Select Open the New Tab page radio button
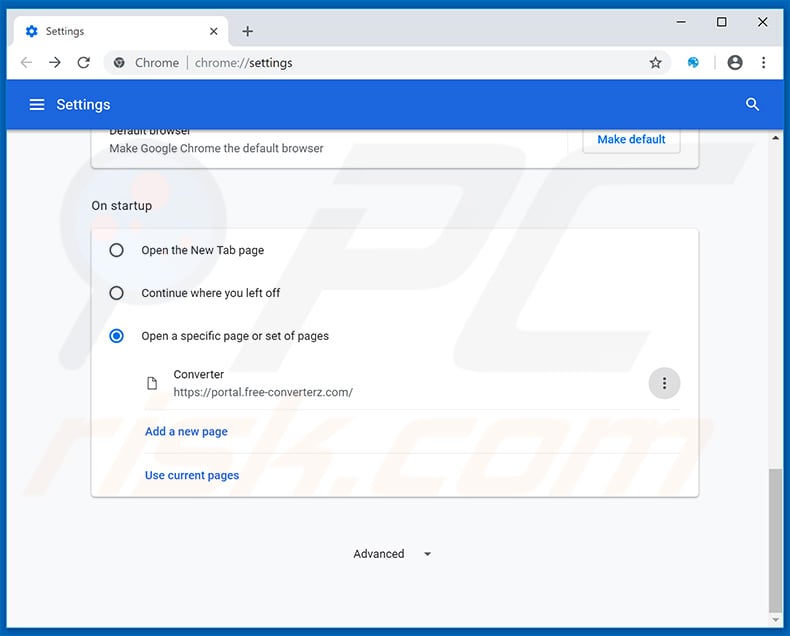The width and height of the screenshot is (790, 636). 116,250
